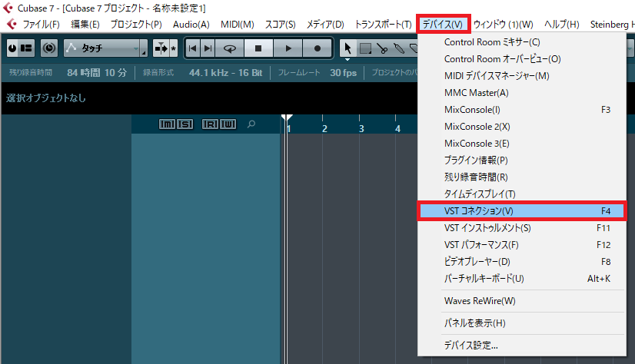The width and height of the screenshot is (635, 364).
Task: Open the MIDI(M) menu
Action: [x=238, y=25]
